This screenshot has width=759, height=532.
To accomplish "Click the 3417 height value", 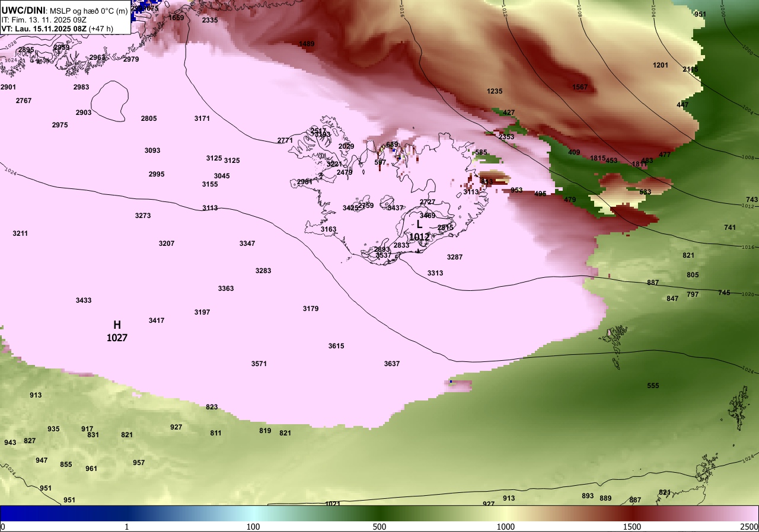I will tap(157, 321).
